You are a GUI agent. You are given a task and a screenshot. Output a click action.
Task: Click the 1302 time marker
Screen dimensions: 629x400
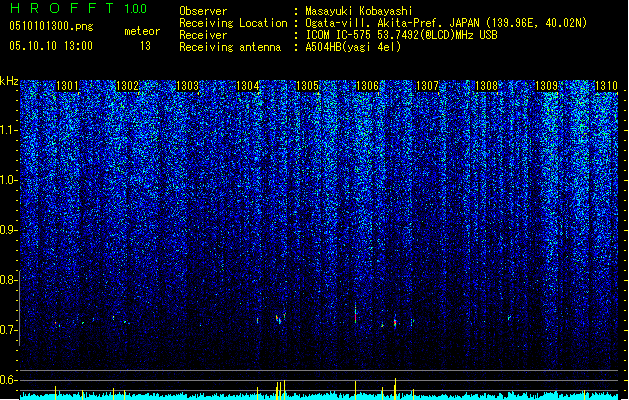(127, 86)
